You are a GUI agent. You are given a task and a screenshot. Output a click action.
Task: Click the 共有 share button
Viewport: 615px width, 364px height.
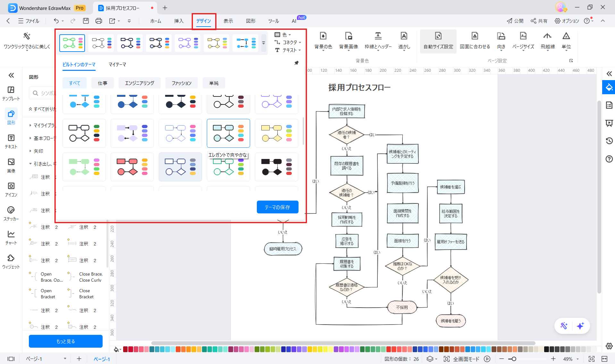[539, 21]
